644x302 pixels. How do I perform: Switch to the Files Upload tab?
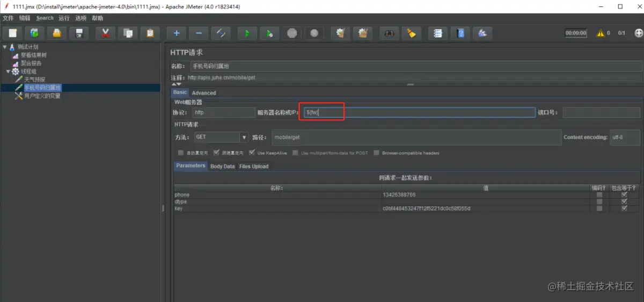point(254,166)
